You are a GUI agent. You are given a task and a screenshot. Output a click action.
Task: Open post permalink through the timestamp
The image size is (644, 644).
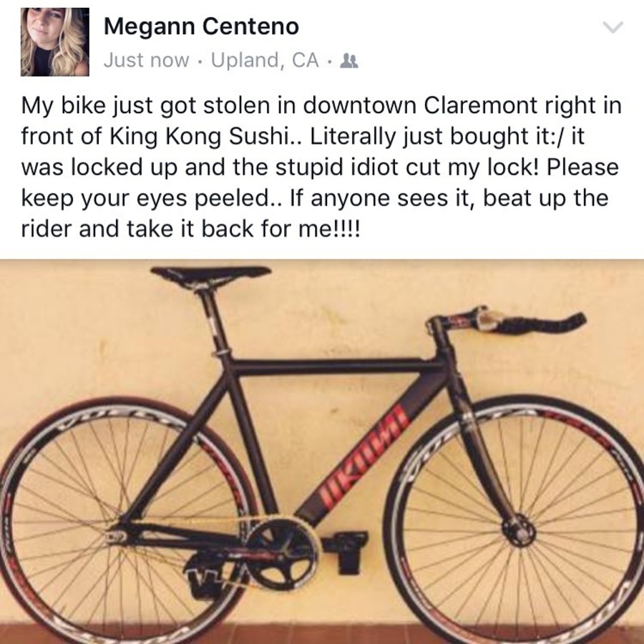147,60
